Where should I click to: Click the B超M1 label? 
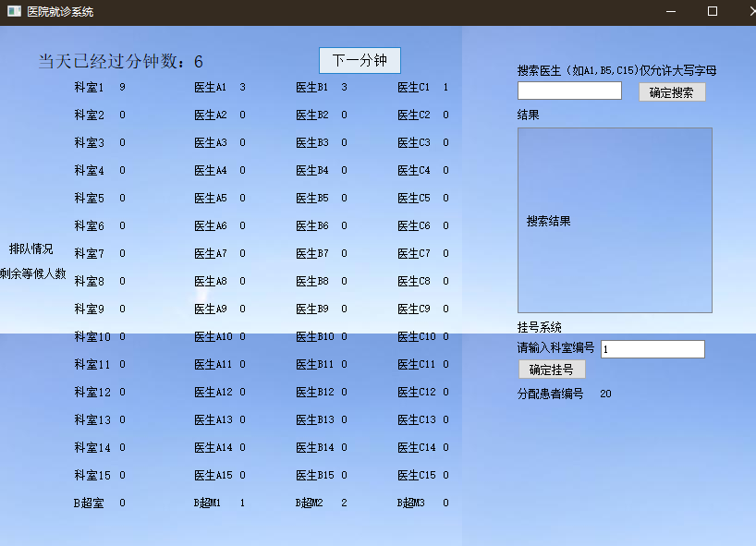pyautogui.click(x=207, y=504)
